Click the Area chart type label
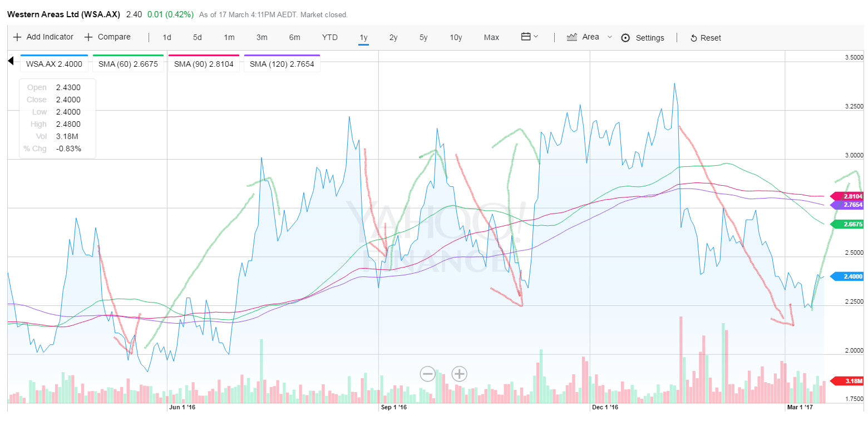 (591, 37)
